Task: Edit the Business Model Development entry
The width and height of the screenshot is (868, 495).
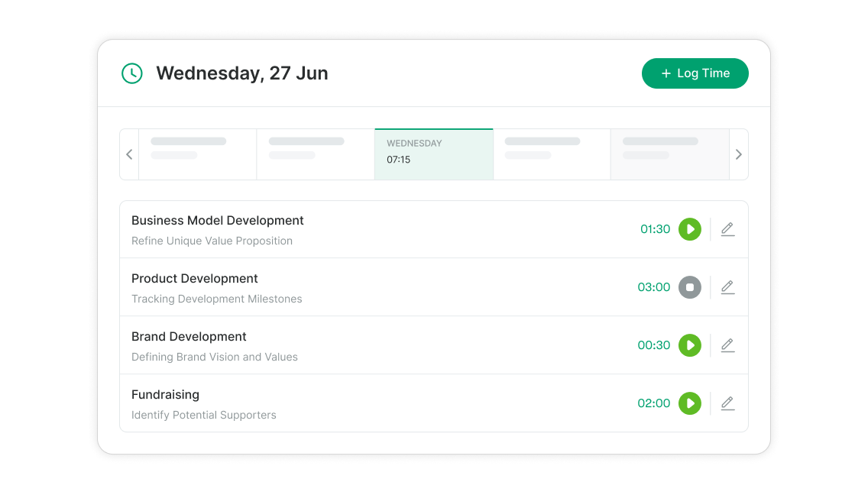Action: [727, 229]
